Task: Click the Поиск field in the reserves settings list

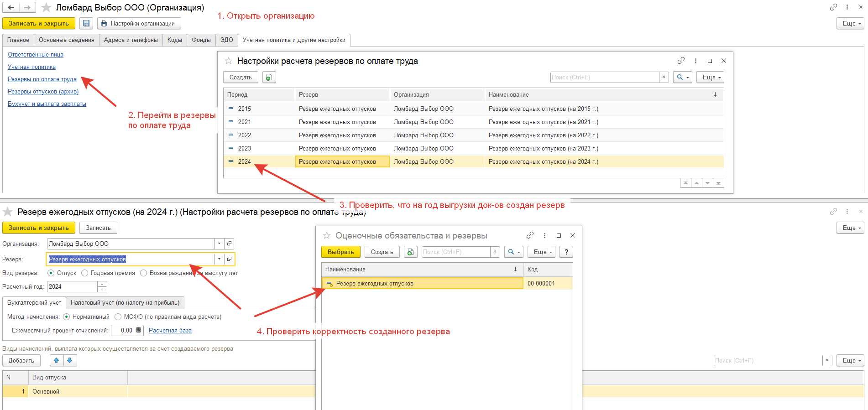Action: 605,78
